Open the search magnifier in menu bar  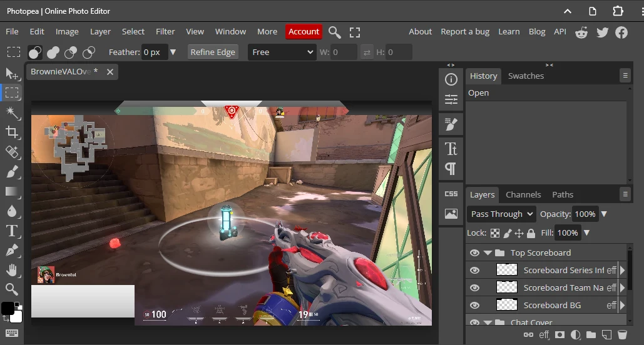(335, 32)
